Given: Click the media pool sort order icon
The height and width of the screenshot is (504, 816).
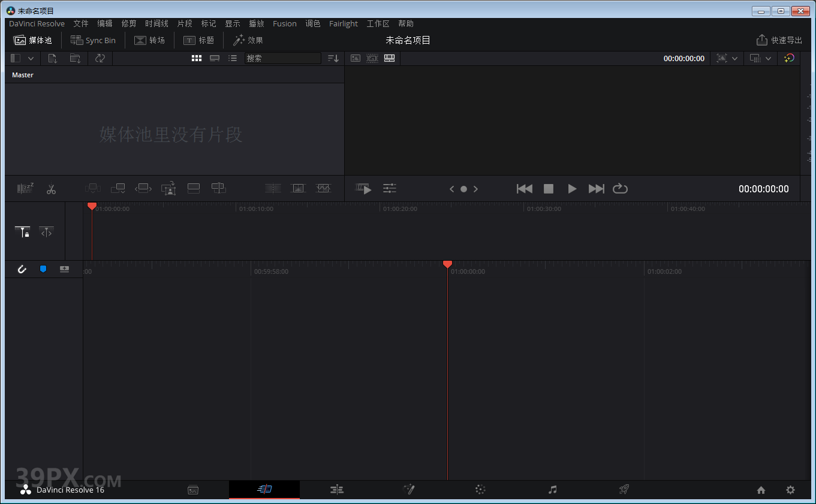Looking at the screenshot, I should pos(333,58).
